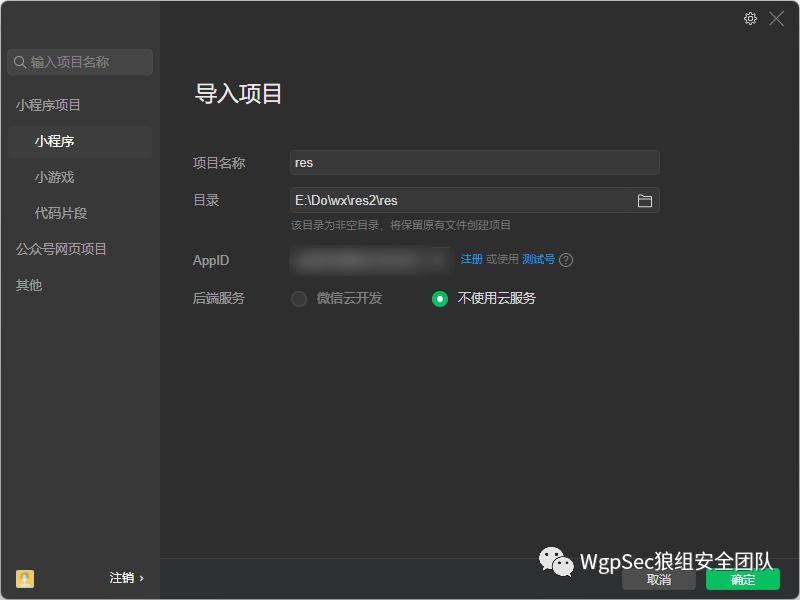
Task: Click the user avatar icon
Action: point(25,579)
